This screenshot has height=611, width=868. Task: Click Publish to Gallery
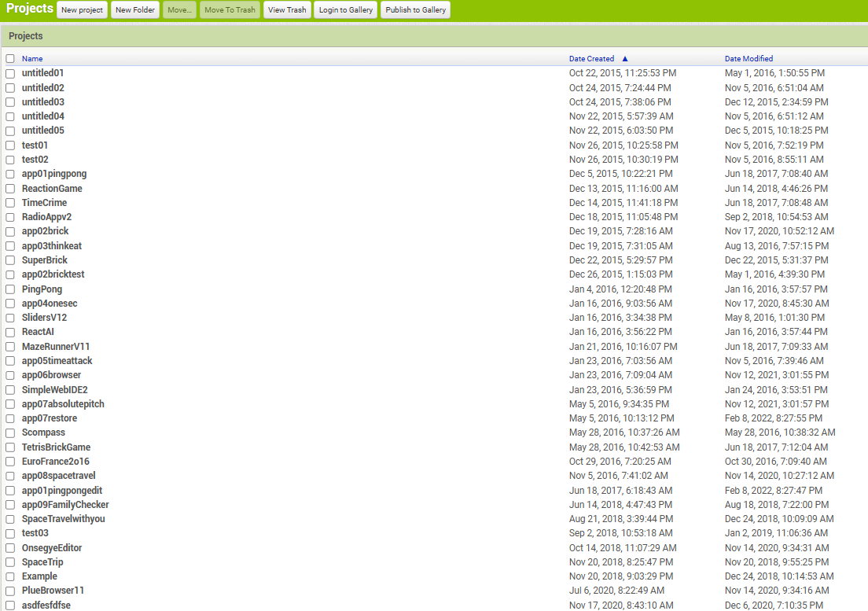[415, 10]
